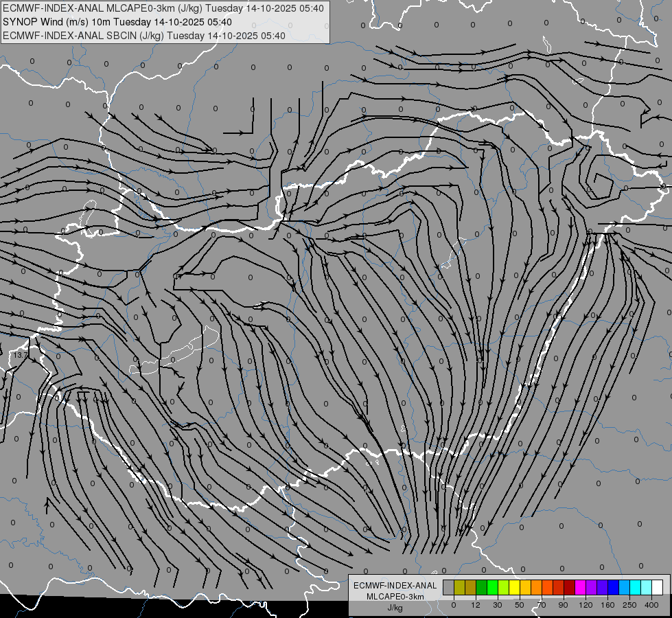Click the legend scale label 160
The height and width of the screenshot is (618, 672).
pyautogui.click(x=607, y=605)
